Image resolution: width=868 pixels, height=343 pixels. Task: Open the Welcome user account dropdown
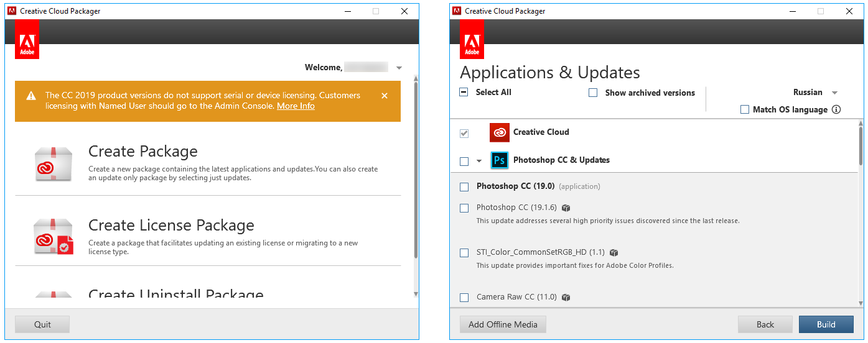[399, 68]
